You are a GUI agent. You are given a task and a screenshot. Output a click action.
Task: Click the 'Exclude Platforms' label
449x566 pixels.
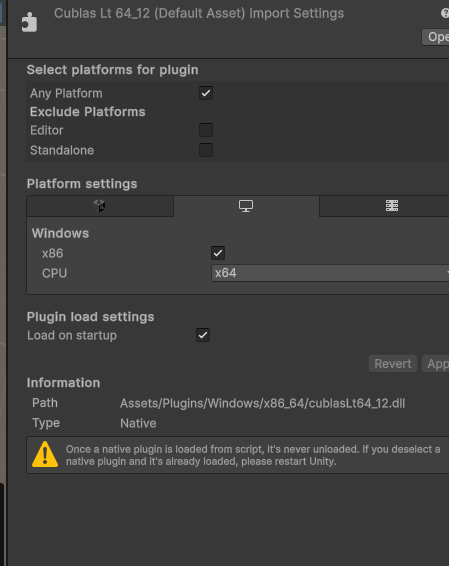point(87,112)
